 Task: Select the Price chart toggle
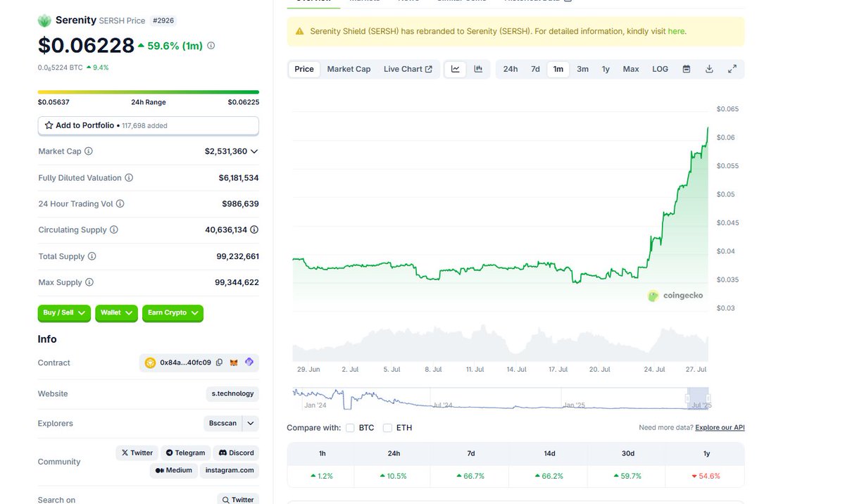tap(304, 69)
